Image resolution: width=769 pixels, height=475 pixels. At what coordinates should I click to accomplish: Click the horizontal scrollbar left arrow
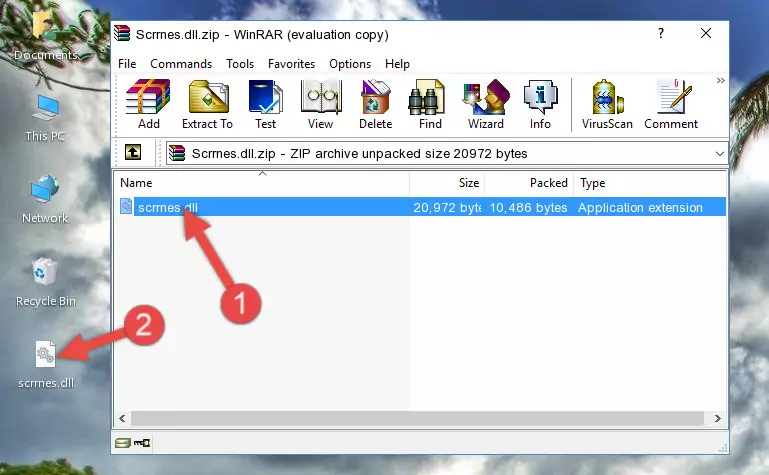pyautogui.click(x=123, y=418)
